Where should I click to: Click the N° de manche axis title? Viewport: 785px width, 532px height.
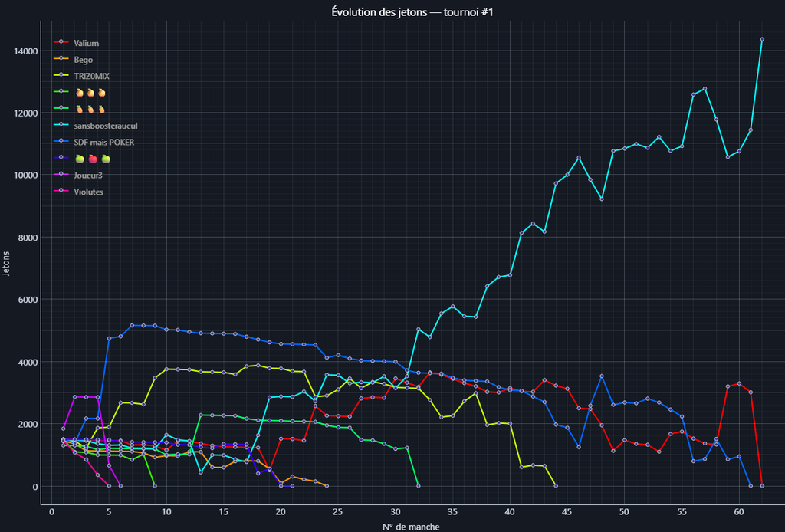coord(411,527)
